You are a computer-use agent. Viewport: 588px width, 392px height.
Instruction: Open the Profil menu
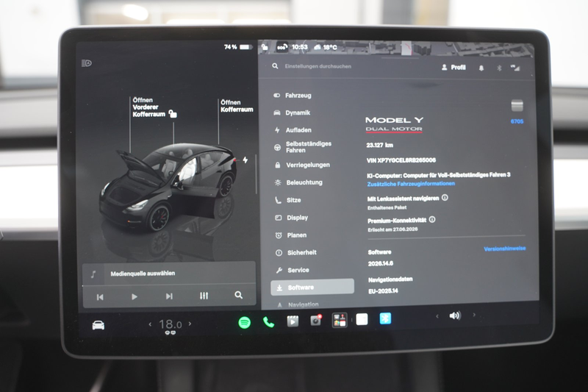(x=453, y=68)
